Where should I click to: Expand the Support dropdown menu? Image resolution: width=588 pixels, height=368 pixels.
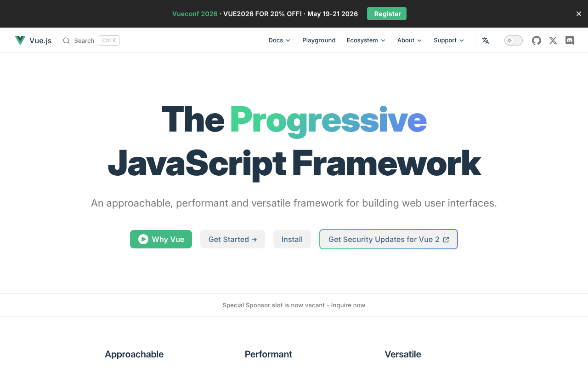[449, 40]
